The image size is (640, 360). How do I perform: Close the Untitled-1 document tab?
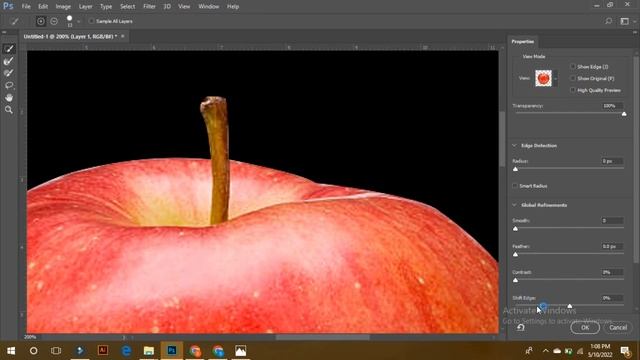pyautogui.click(x=122, y=36)
